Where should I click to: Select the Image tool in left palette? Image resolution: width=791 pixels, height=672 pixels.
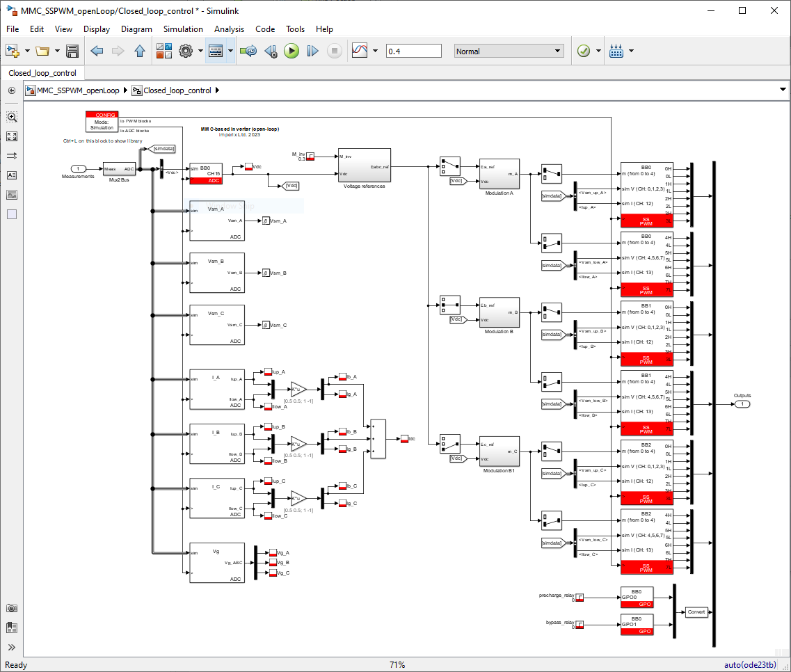12,195
